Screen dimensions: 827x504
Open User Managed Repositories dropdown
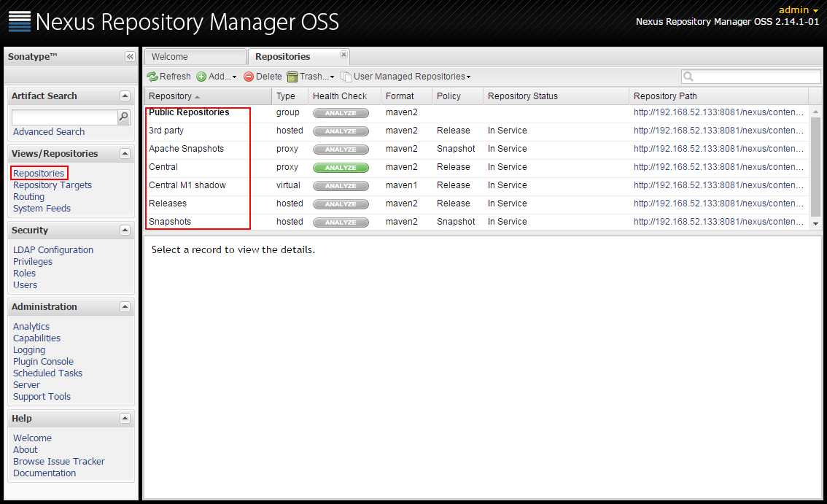[x=405, y=77]
